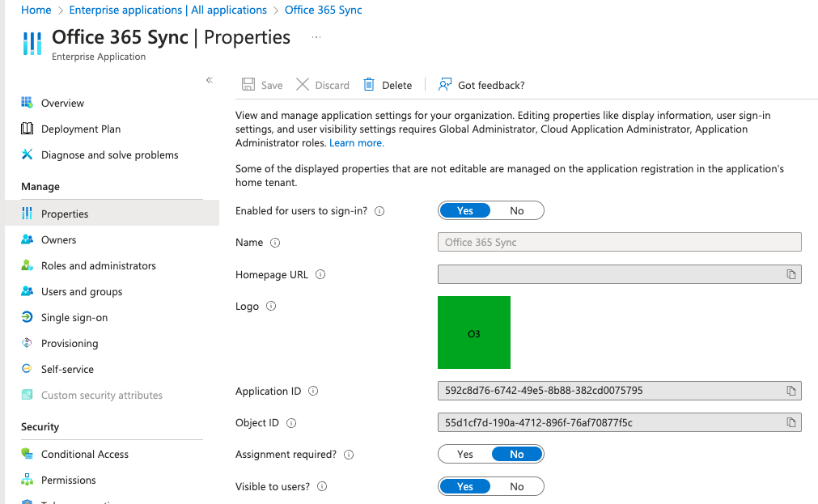This screenshot has height=504, width=818.
Task: Click the Delete button label
Action: pyautogui.click(x=397, y=85)
